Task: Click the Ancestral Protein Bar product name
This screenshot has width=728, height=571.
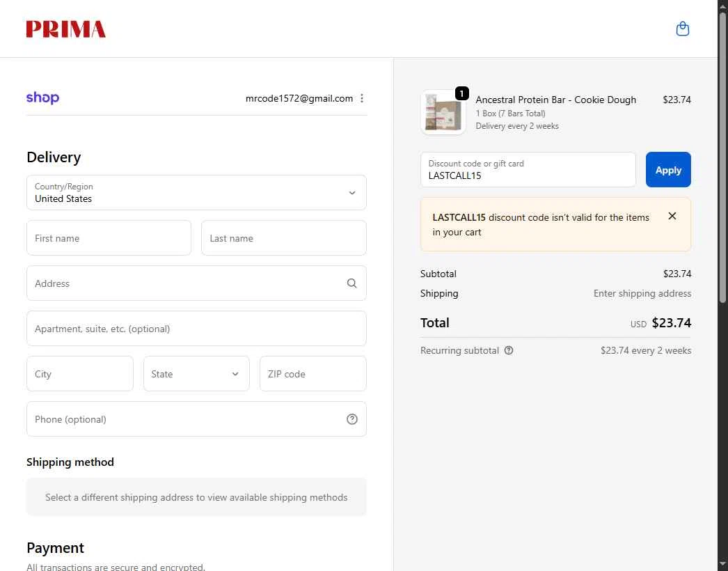Action: click(556, 100)
